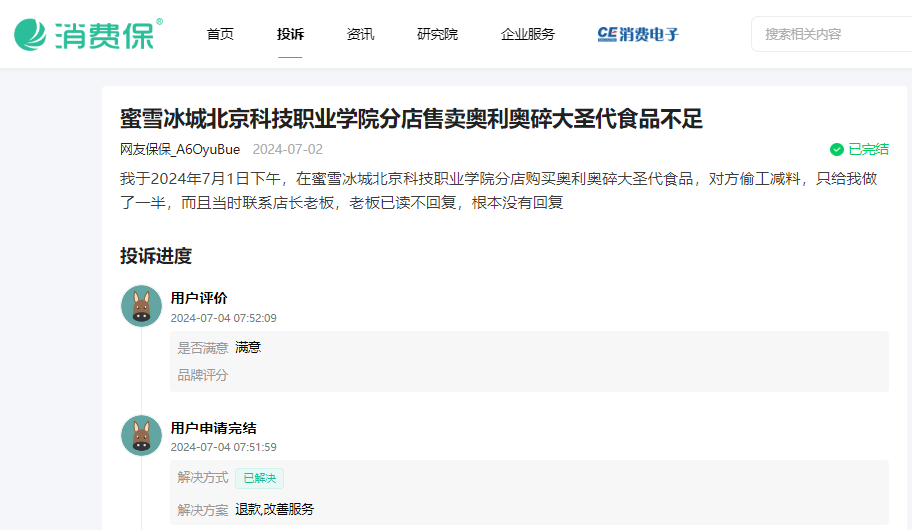Open the 首页 nav item
The height and width of the screenshot is (530, 912).
pyautogui.click(x=220, y=34)
